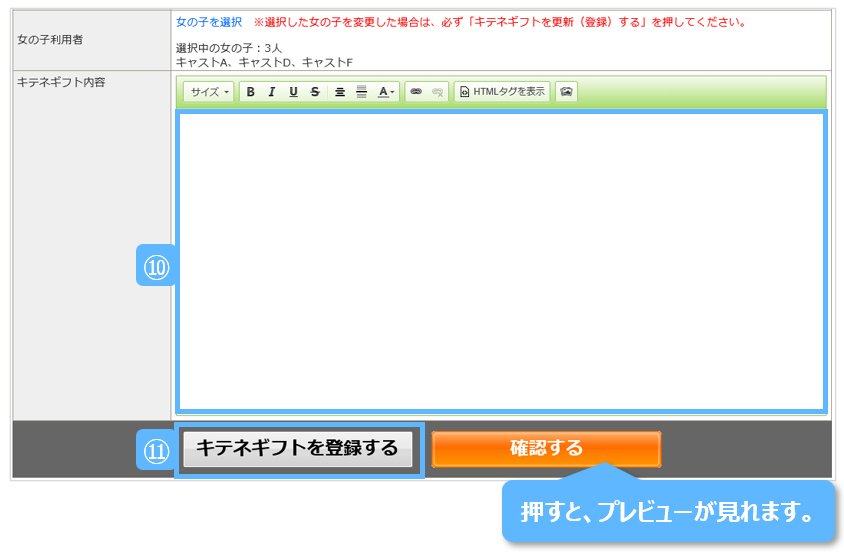This screenshot has width=844, height=556.
Task: Insert a horizontal line
Action: (361, 92)
